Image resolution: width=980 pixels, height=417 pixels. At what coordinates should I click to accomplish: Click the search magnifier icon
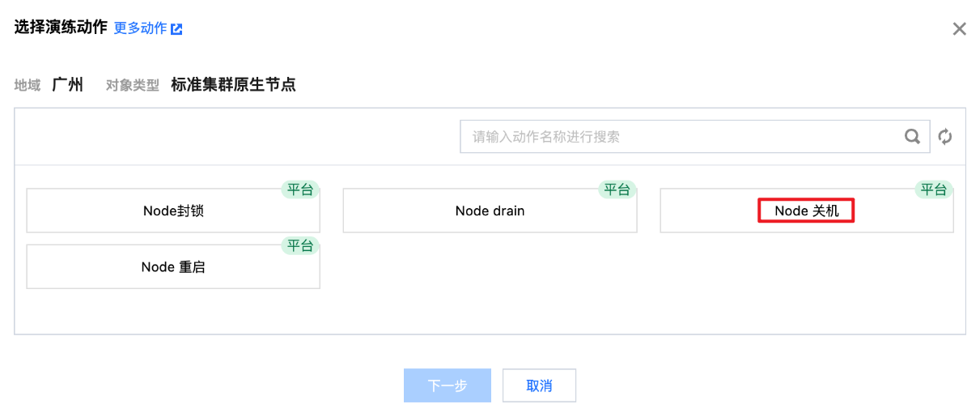tap(912, 137)
